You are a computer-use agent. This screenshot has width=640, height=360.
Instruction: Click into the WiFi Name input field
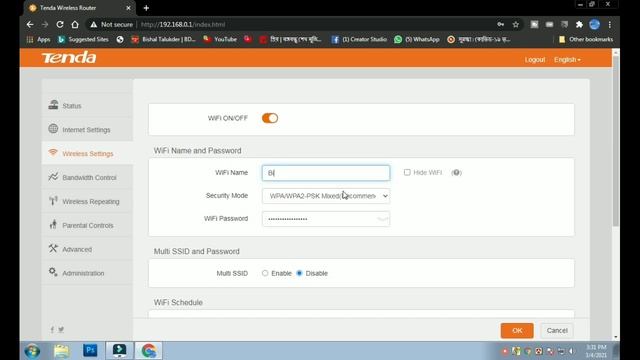click(326, 173)
